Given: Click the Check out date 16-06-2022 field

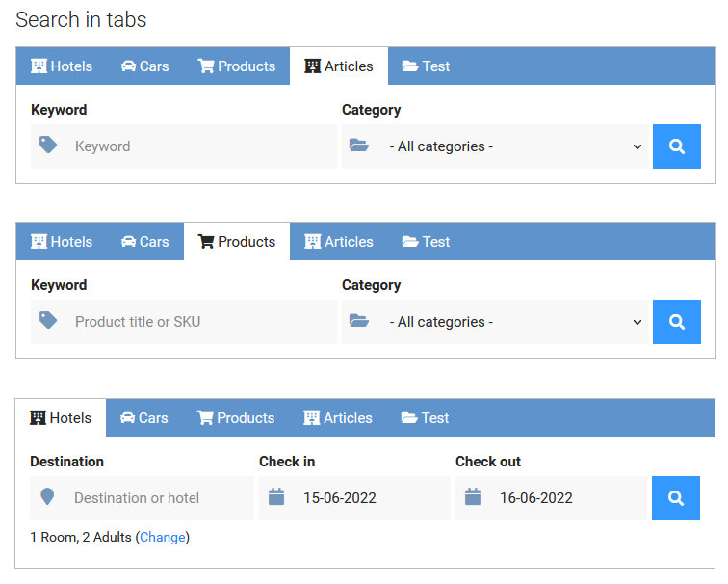Looking at the screenshot, I should click(551, 497).
